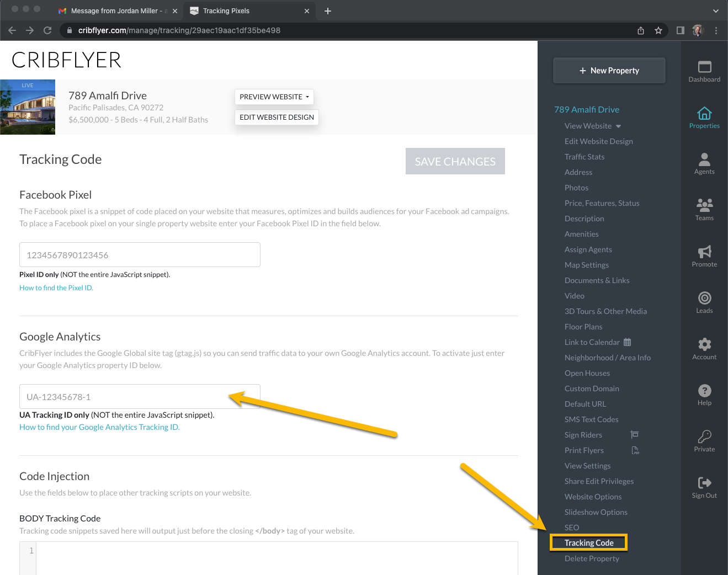Screen dimensions: 728x575
Task: Open the Account gear icon
Action: pos(704,344)
